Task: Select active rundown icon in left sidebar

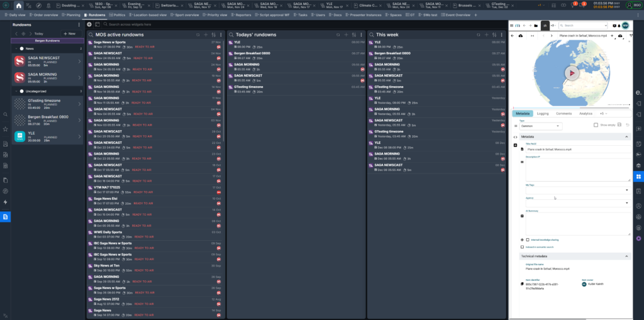Action: [5, 216]
